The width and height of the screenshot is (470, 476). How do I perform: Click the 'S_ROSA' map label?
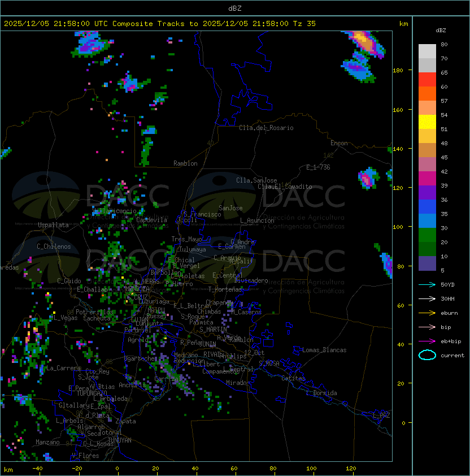click(269, 364)
